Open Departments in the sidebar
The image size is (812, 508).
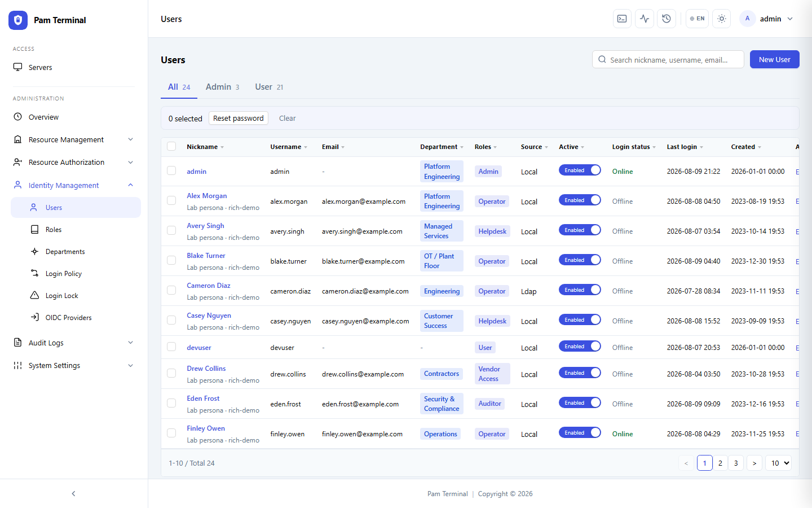pyautogui.click(x=76, y=251)
